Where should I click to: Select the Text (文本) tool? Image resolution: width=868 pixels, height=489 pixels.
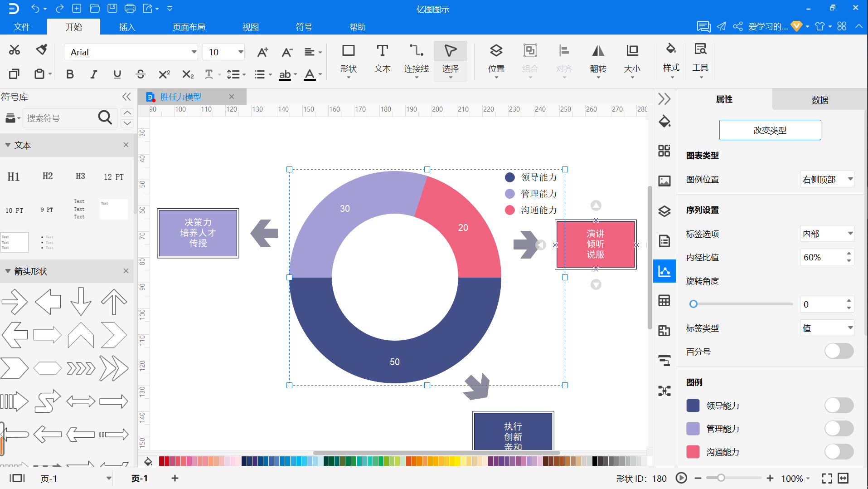click(x=383, y=59)
